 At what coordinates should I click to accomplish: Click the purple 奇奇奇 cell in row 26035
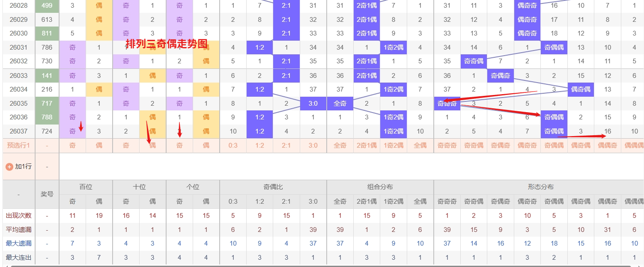click(x=447, y=104)
